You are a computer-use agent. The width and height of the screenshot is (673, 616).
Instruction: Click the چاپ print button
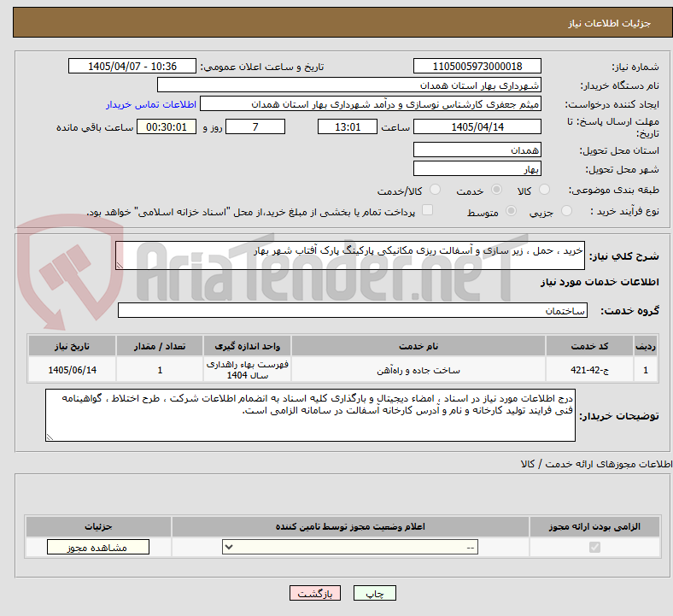pyautogui.click(x=375, y=594)
